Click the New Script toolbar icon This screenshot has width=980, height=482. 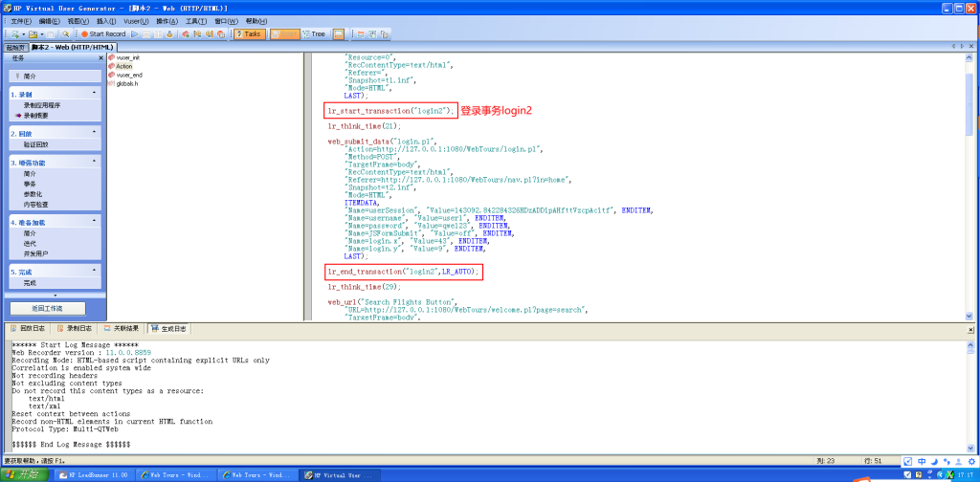click(12, 33)
